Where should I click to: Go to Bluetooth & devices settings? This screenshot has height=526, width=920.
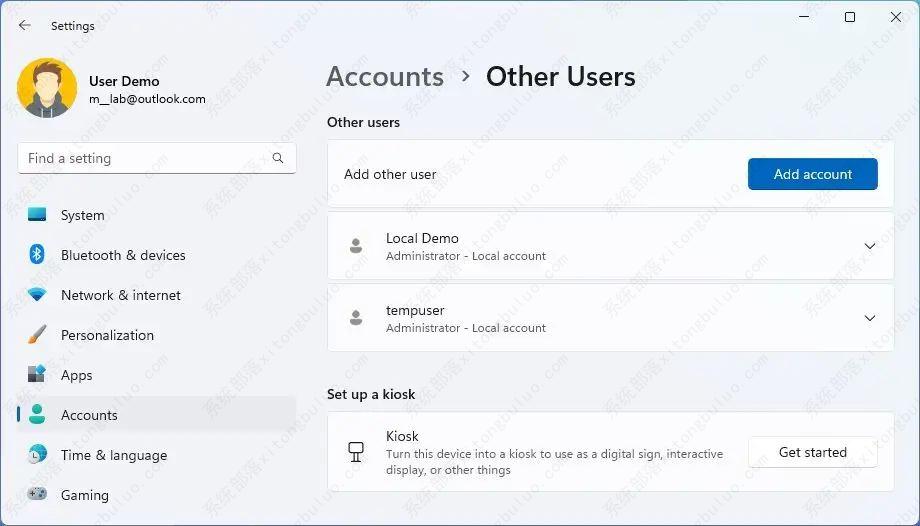tap(123, 255)
